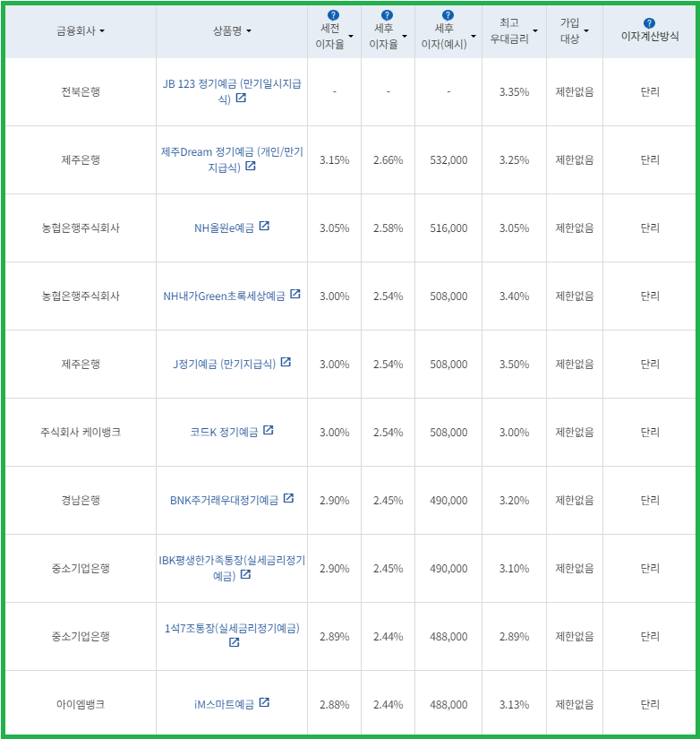Sort by 금융회사 column arrow

(x=102, y=31)
